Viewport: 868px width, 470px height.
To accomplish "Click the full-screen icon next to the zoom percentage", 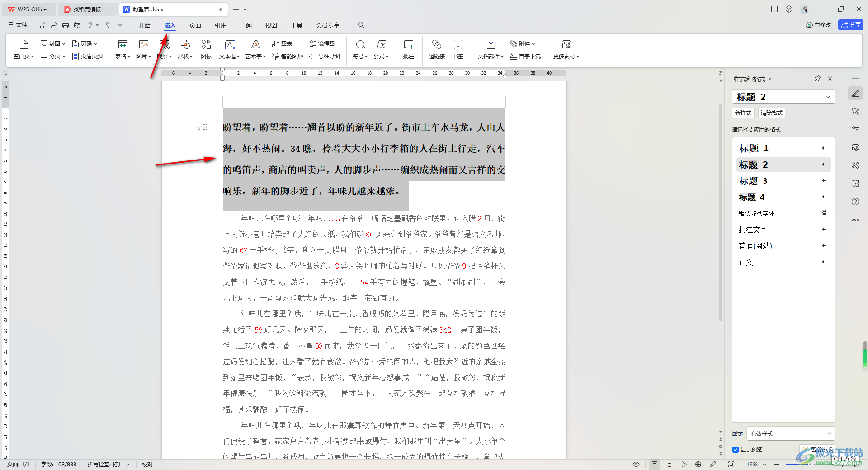I will 731,465.
